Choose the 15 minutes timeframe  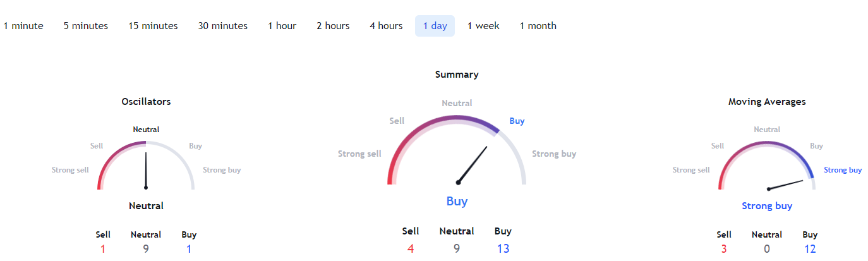click(x=153, y=26)
